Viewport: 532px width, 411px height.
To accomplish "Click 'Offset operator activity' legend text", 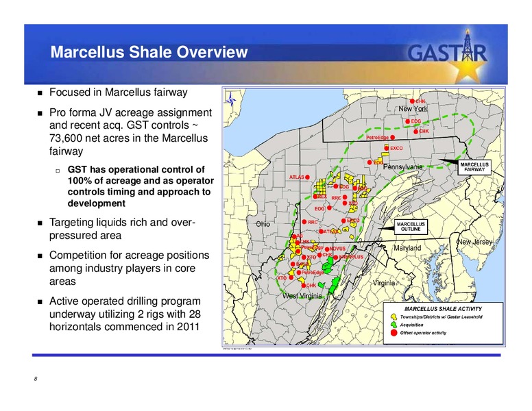I will tap(423, 333).
